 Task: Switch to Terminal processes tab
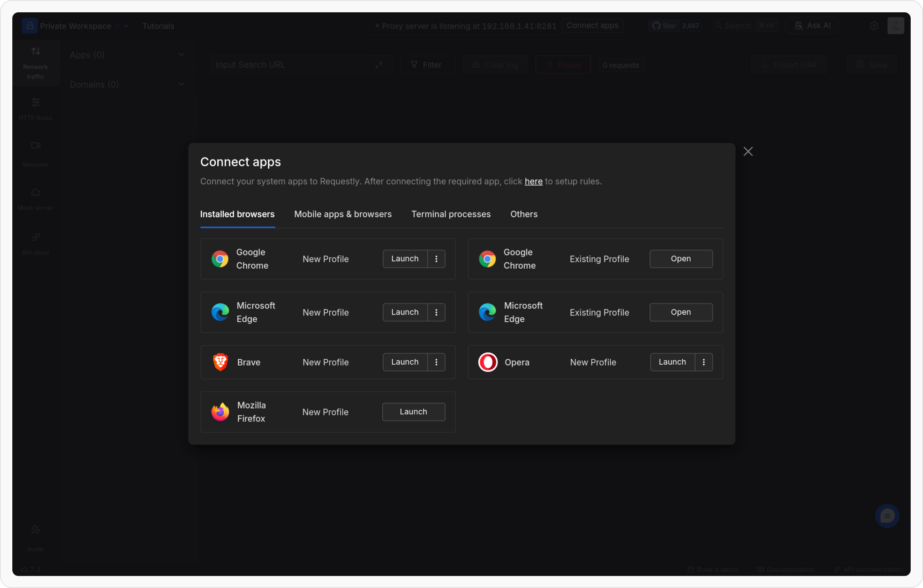pos(451,214)
